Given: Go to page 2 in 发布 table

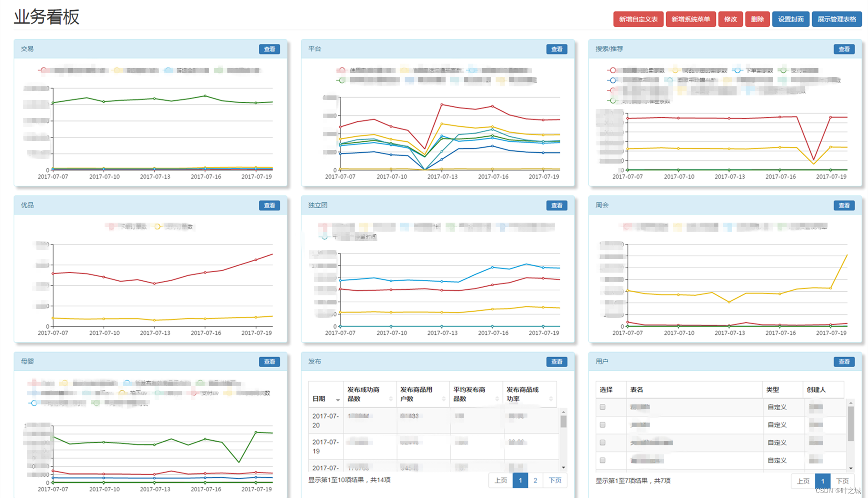Looking at the screenshot, I should 536,480.
